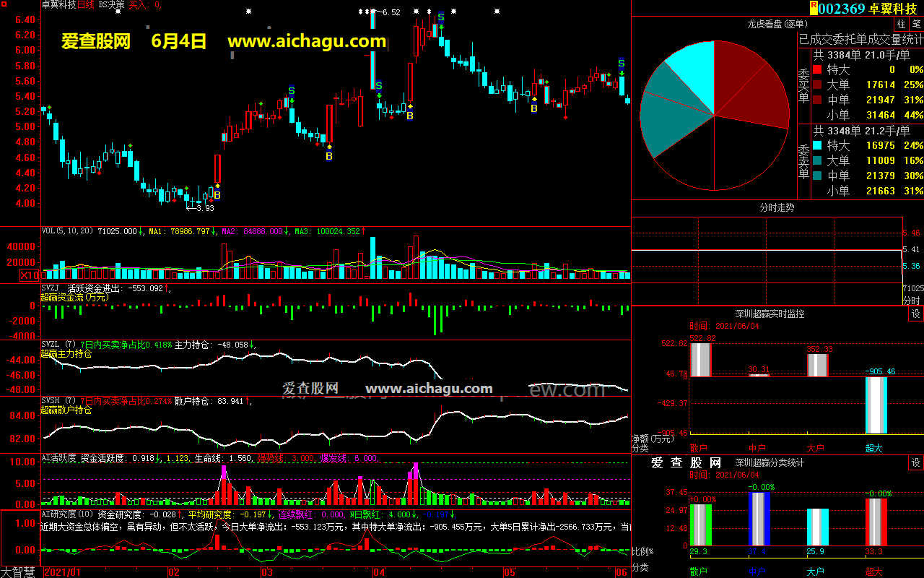The image size is (924, 578).
Task: Click the first yellow B buy marker near 3.93
Action: click(217, 194)
